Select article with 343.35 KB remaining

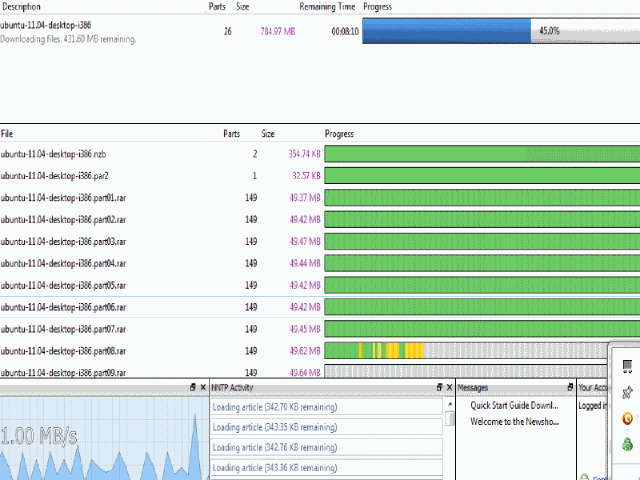pyautogui.click(x=327, y=427)
